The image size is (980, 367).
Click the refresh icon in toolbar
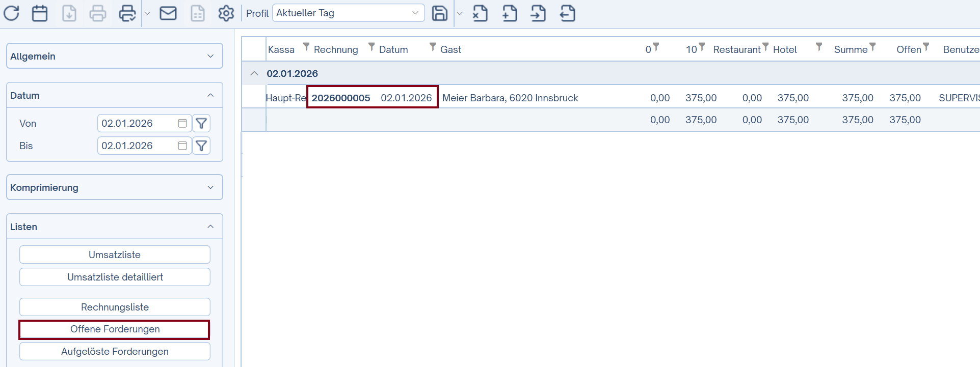tap(12, 13)
